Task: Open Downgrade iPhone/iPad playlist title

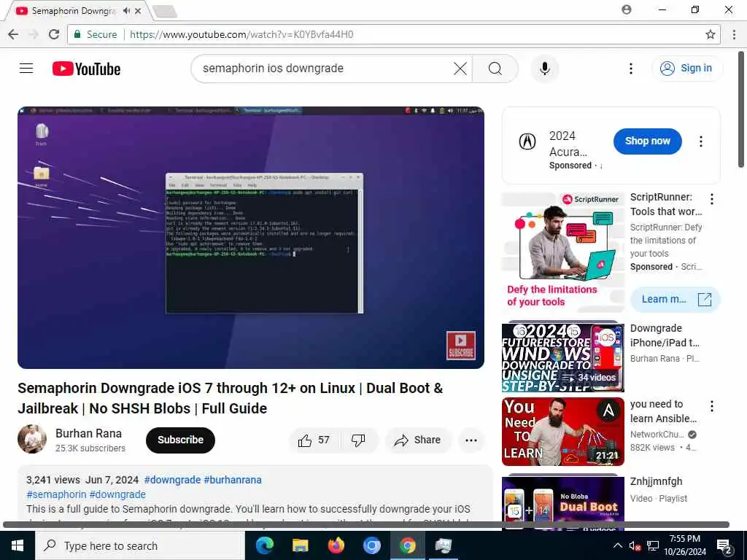Action: point(665,335)
